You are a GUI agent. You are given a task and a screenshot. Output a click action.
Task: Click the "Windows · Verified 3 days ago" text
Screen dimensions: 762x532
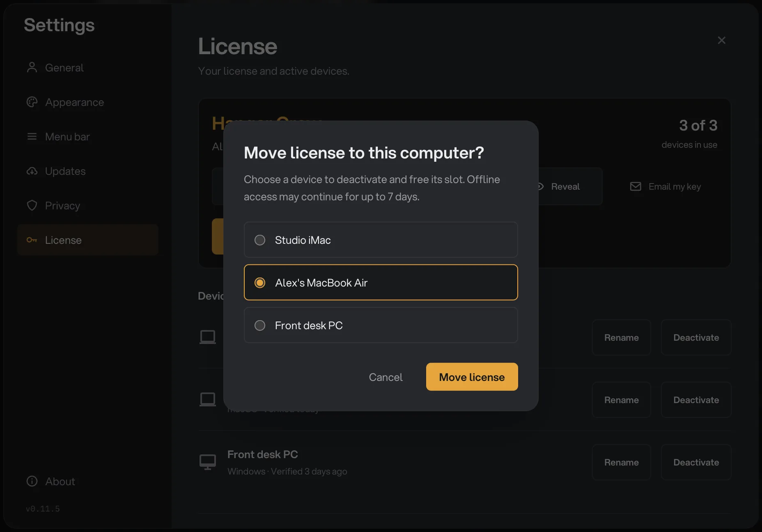[x=287, y=471]
